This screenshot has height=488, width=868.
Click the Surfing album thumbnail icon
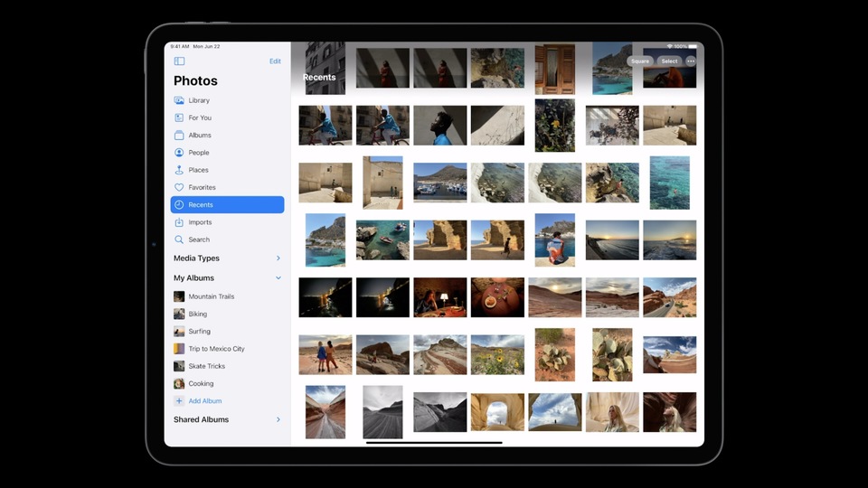tap(179, 332)
